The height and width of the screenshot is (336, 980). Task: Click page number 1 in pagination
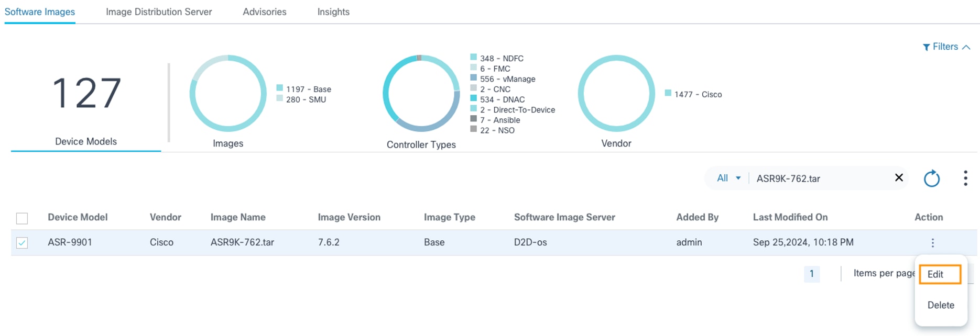coord(811,274)
